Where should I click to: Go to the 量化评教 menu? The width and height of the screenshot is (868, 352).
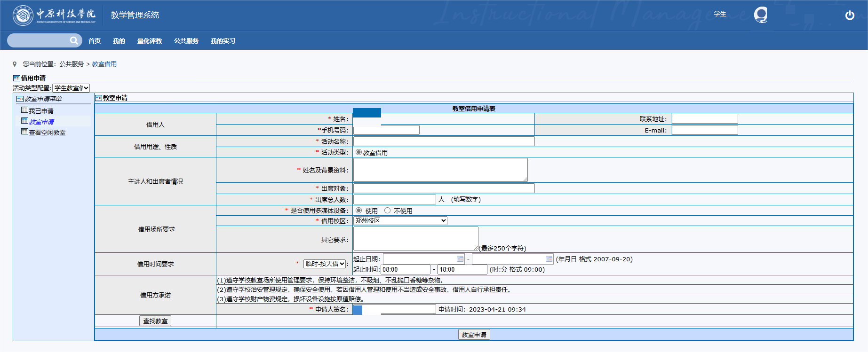149,41
